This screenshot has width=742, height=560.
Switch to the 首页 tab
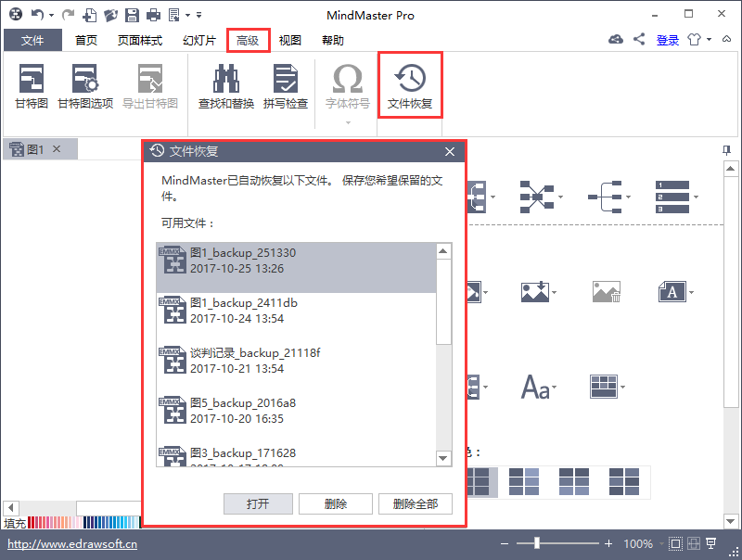[x=86, y=41]
